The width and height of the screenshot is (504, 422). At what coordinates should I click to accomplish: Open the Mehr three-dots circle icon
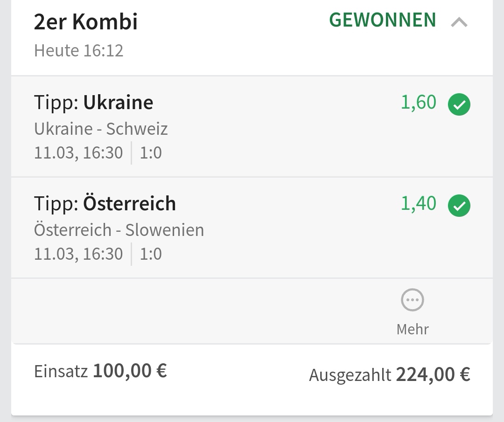click(x=413, y=300)
